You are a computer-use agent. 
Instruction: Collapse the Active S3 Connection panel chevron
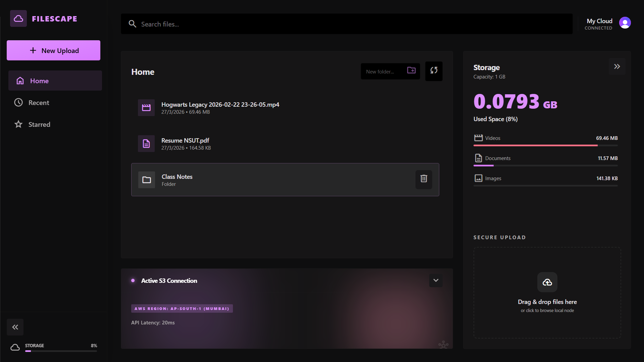[436, 280]
